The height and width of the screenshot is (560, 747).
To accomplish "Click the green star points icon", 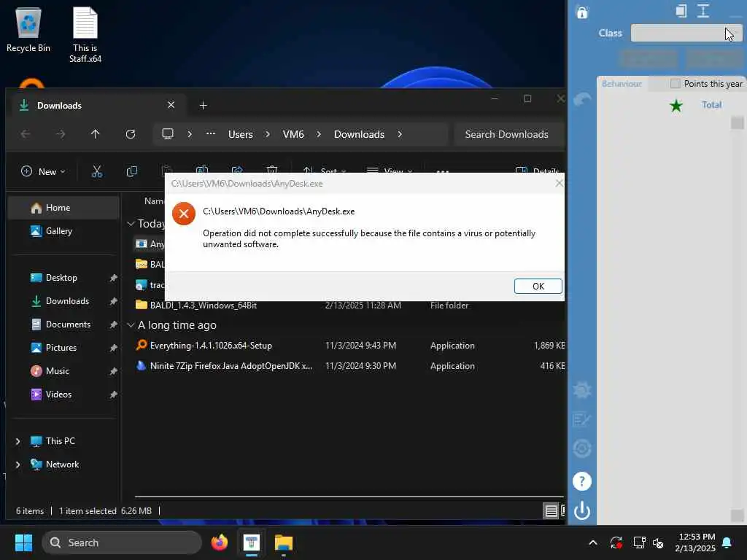I will [x=676, y=105].
